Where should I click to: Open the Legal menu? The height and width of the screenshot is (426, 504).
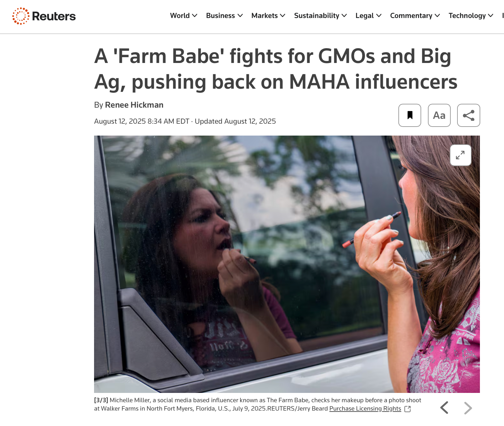tap(368, 16)
